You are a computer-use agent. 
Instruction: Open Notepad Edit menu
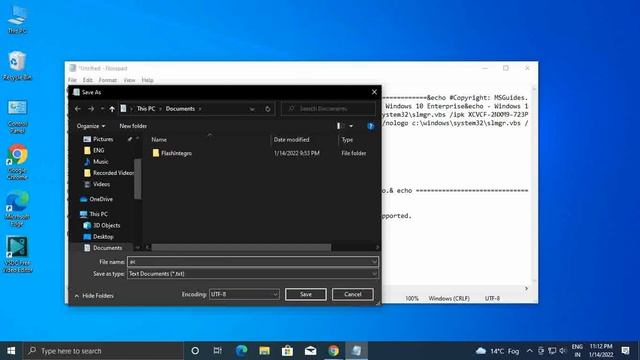(87, 80)
